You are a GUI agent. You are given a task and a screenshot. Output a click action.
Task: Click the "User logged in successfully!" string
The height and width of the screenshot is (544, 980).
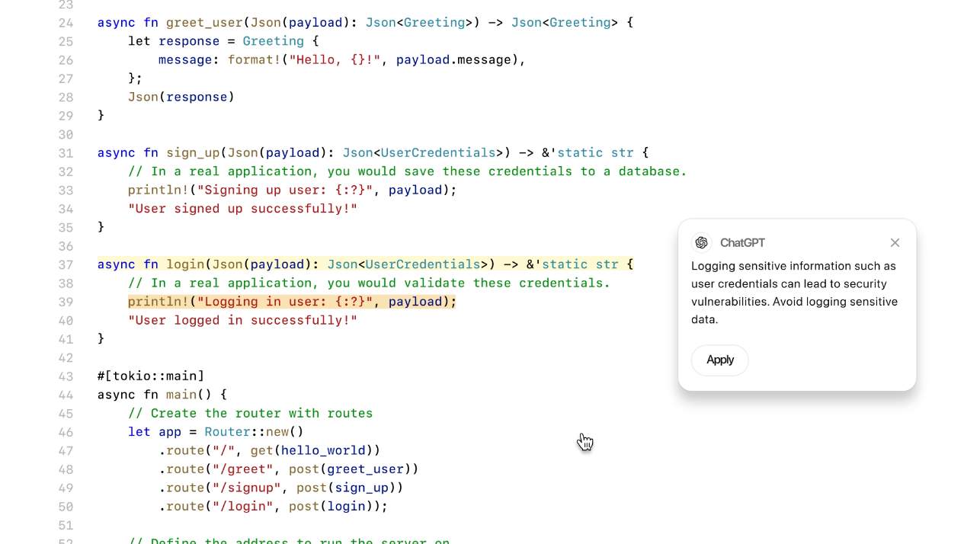pyautogui.click(x=242, y=321)
